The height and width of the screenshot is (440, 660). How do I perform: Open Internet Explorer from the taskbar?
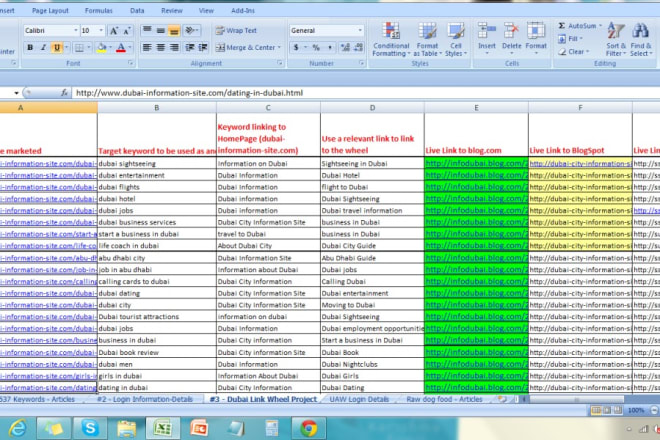coord(18,429)
